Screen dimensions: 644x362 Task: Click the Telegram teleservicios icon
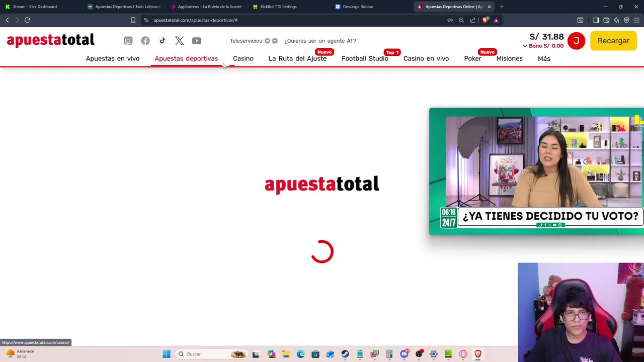(268, 41)
